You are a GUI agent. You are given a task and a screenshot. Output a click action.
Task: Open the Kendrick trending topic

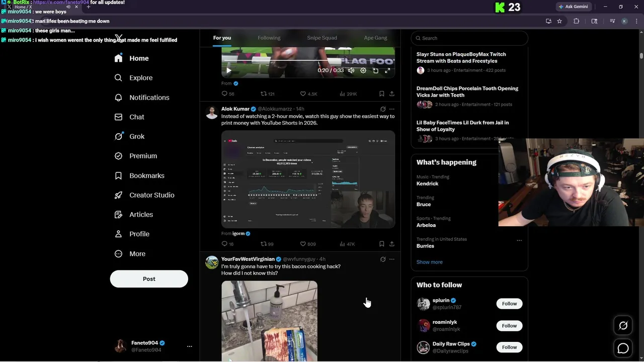click(x=427, y=184)
